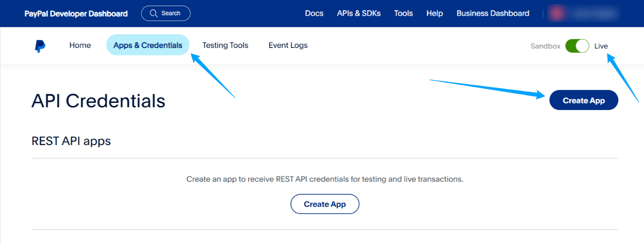Select the Sandbox label beside the switch
The width and height of the screenshot is (644, 245).
[x=545, y=46]
